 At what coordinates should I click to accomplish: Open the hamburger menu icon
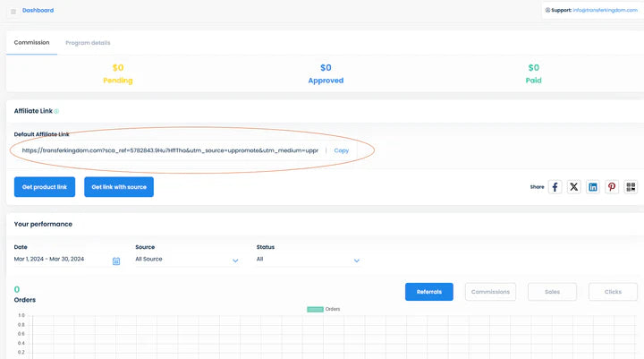(x=13, y=11)
